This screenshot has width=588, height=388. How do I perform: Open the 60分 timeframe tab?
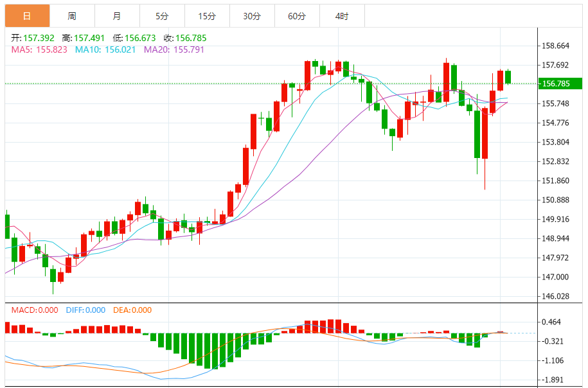pyautogui.click(x=297, y=16)
